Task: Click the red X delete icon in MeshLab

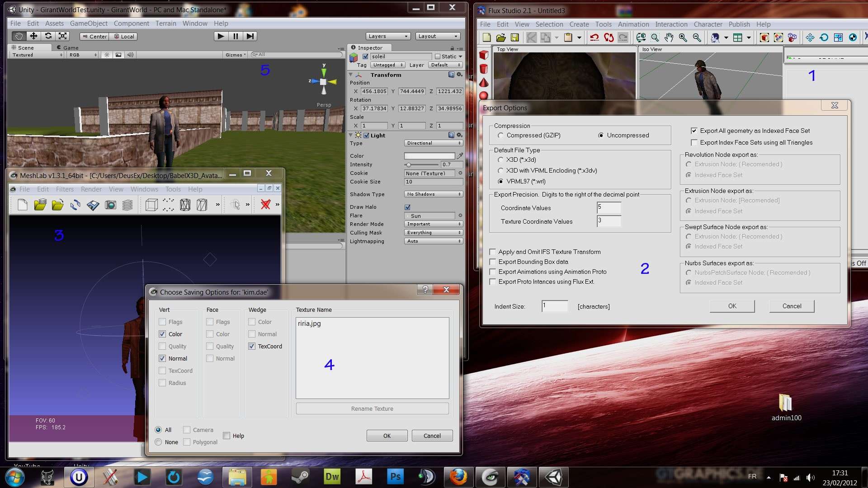Action: click(x=265, y=205)
